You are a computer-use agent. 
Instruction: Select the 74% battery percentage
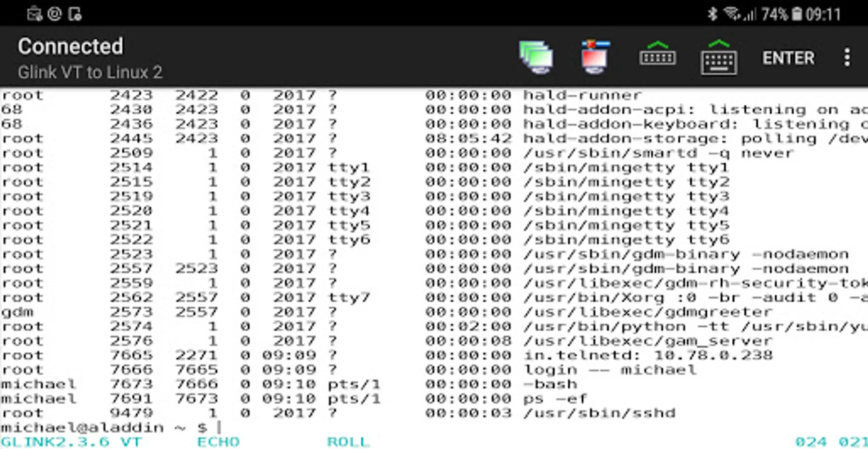(x=775, y=14)
